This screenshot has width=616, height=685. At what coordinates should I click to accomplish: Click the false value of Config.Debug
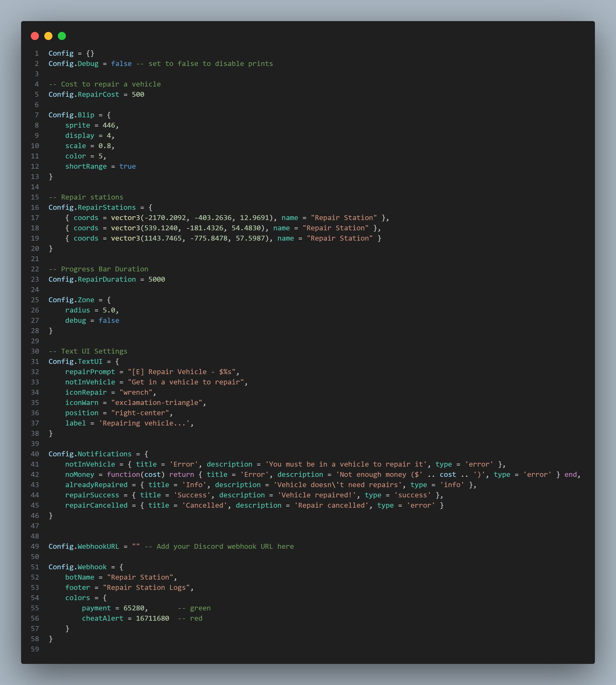[121, 64]
